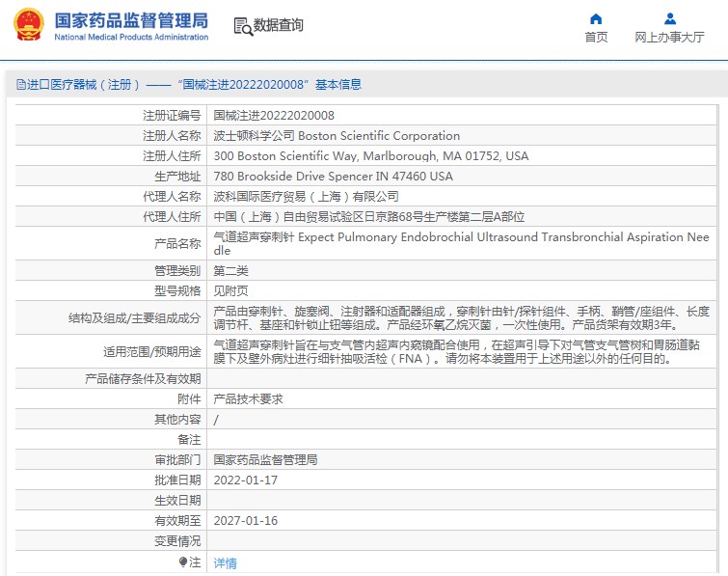
Task: Click the expiry date 2027-01-16 cell
Action: click(245, 520)
